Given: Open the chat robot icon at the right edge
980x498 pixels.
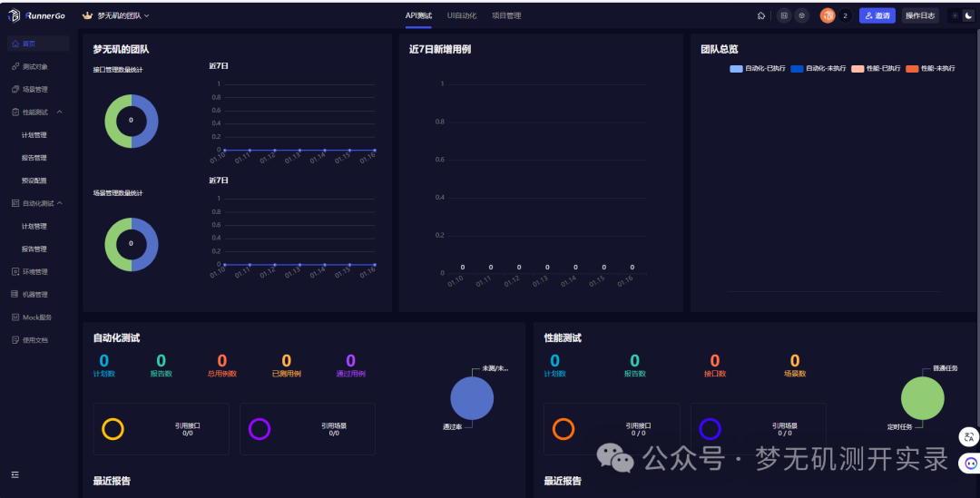Looking at the screenshot, I should [x=970, y=463].
